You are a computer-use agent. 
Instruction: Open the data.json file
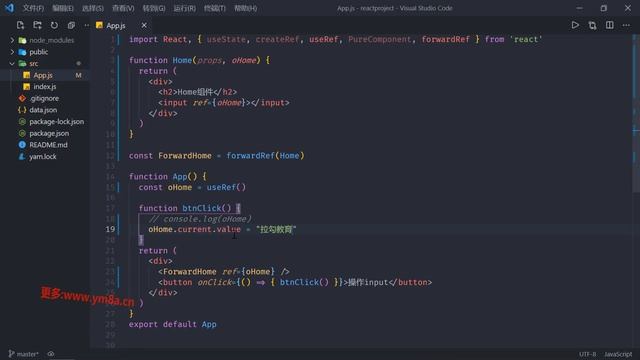(43, 110)
